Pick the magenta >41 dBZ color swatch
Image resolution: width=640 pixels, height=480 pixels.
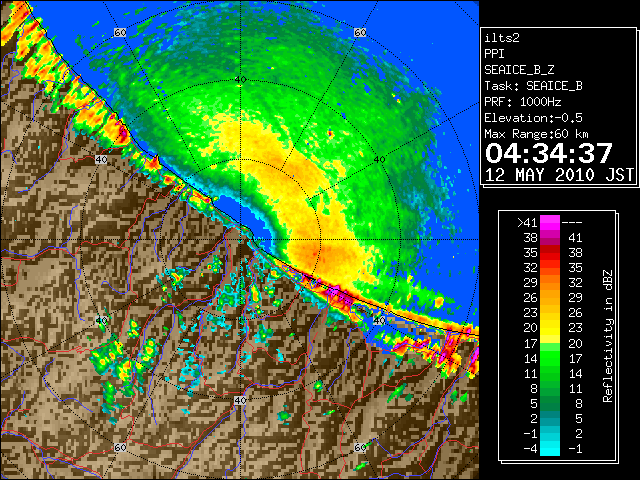[x=550, y=223]
